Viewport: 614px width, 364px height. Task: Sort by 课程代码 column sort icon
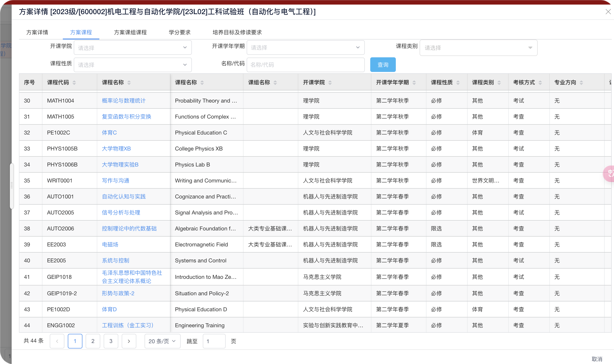coord(74,83)
